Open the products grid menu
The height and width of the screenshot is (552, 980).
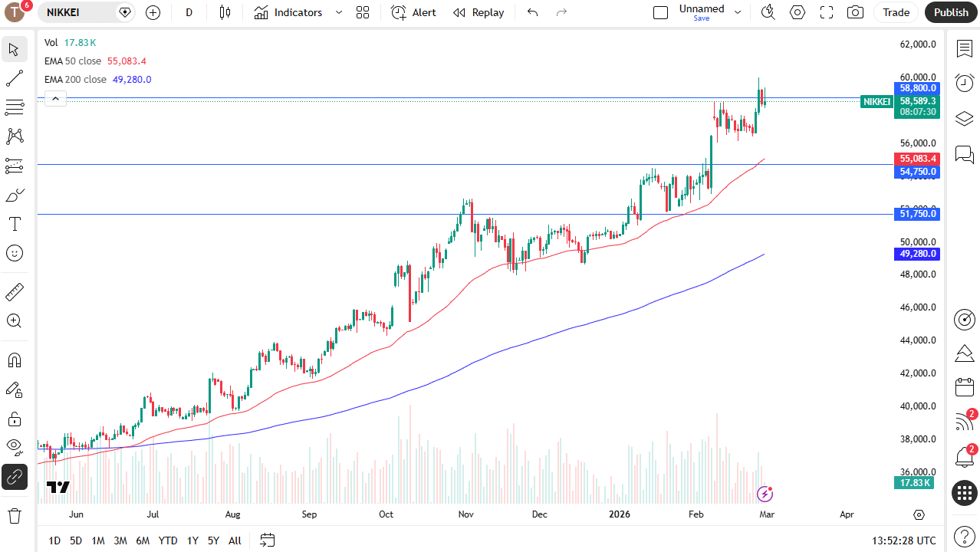965,493
